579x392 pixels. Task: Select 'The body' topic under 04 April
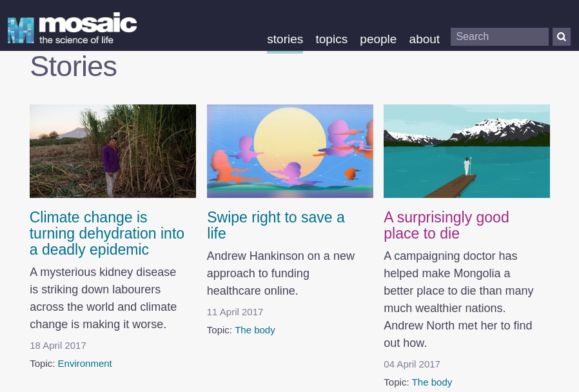432,382
